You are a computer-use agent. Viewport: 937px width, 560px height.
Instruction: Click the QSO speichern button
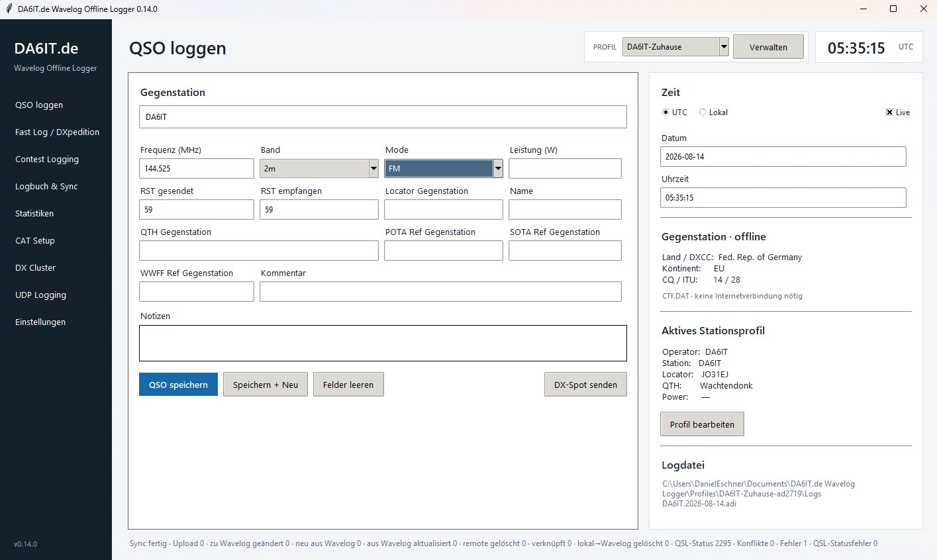178,385
